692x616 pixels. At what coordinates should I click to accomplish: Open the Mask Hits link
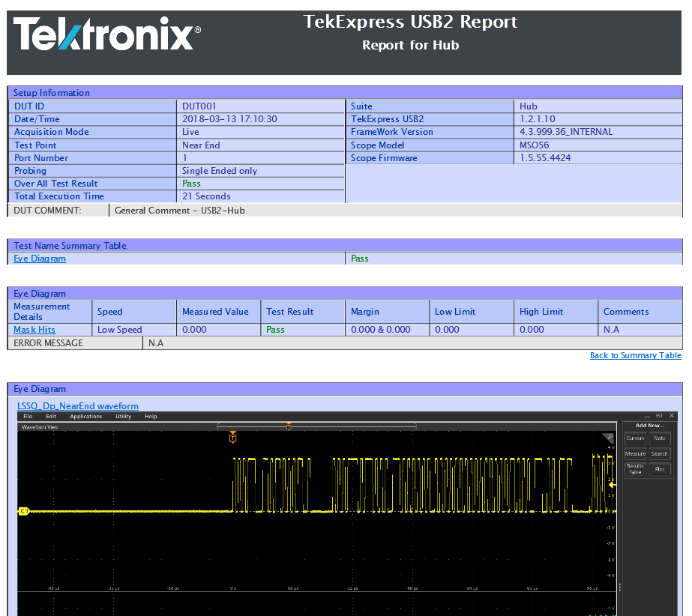(34, 330)
